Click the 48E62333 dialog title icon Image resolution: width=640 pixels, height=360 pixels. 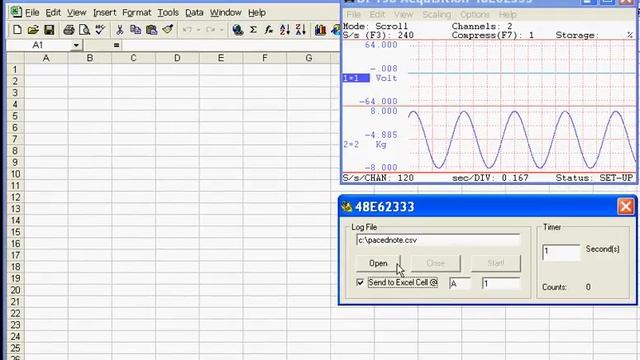pyautogui.click(x=347, y=207)
